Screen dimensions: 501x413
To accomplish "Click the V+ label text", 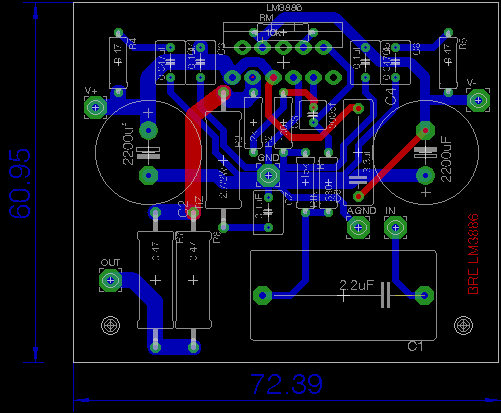I will (91, 91).
